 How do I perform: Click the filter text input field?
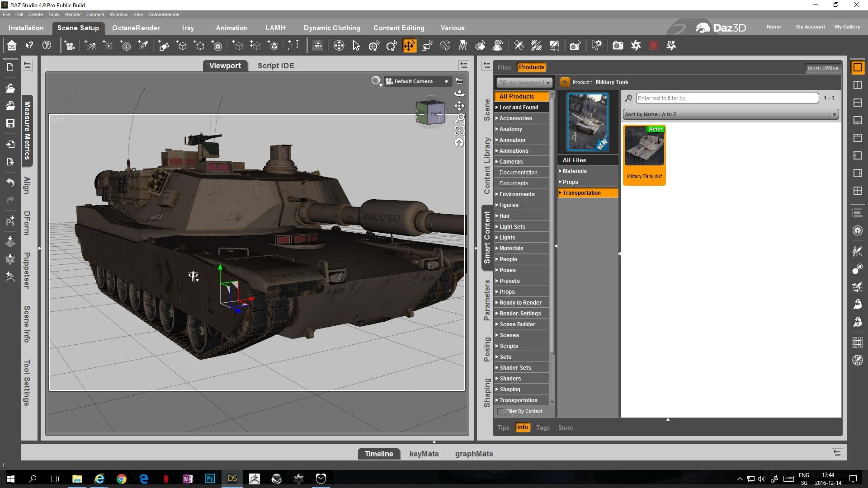tap(727, 98)
